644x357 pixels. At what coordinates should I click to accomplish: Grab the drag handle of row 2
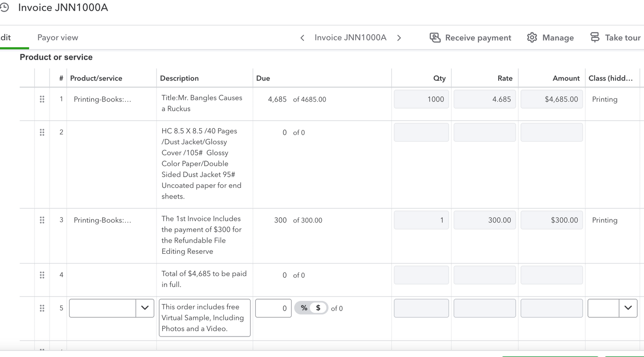(x=42, y=132)
